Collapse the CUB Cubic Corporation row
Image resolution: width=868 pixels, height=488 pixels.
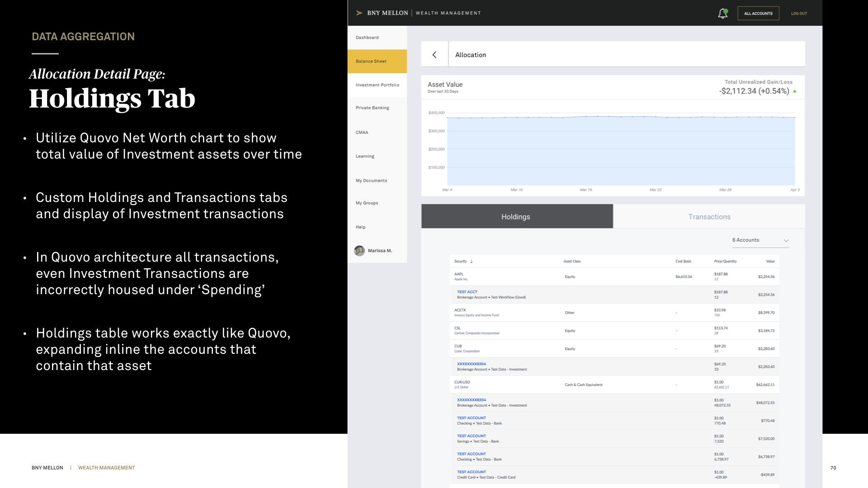[x=614, y=349]
